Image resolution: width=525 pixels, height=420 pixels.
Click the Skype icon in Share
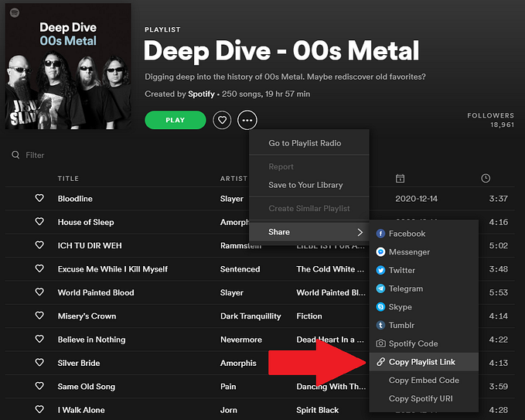tap(380, 307)
